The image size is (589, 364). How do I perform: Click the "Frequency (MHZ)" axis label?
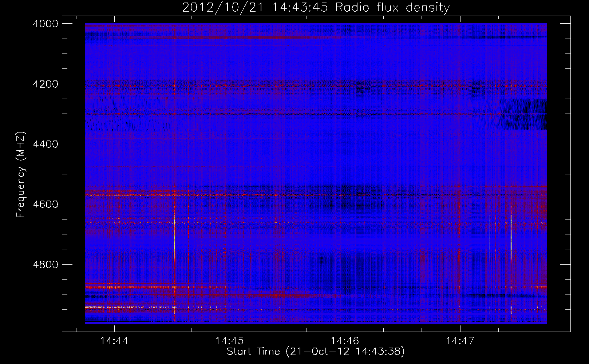pos(21,174)
